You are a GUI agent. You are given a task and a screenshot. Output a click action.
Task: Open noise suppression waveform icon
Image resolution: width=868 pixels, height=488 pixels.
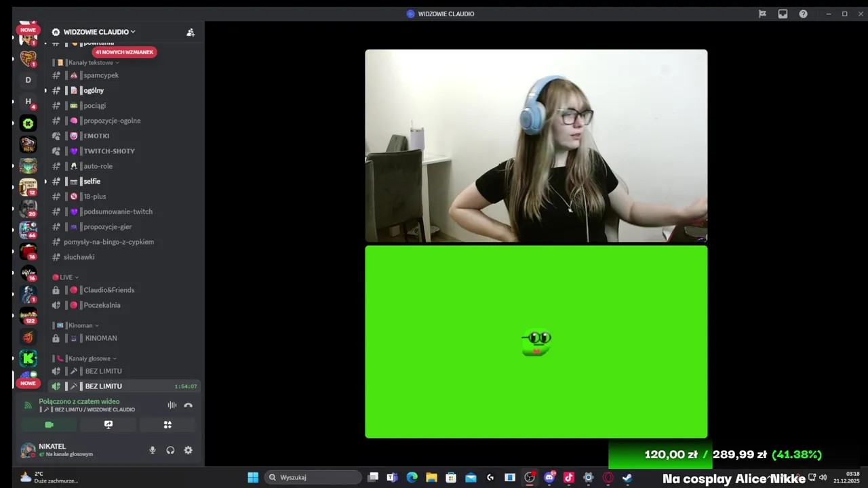(x=172, y=405)
